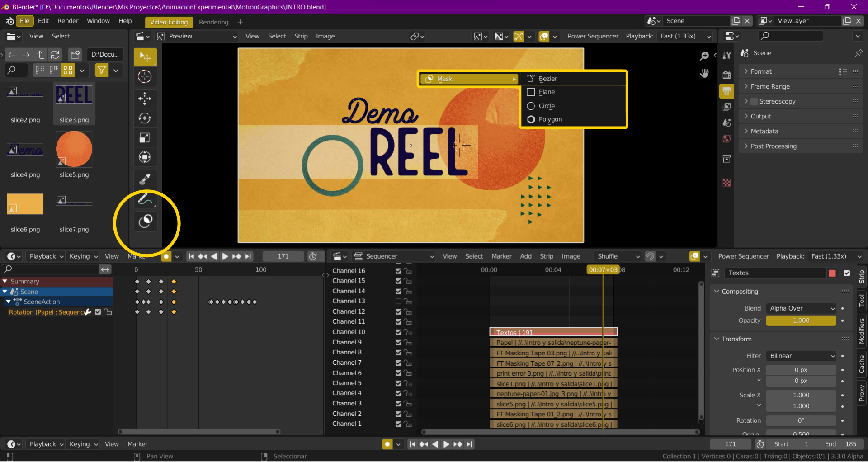Toggle Channel 16 enabled checkbox
The width and height of the screenshot is (868, 462).
point(398,271)
